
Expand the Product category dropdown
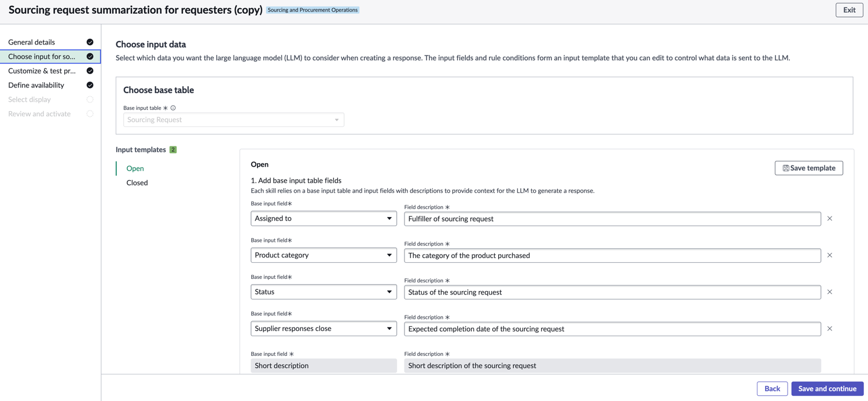[323, 255]
